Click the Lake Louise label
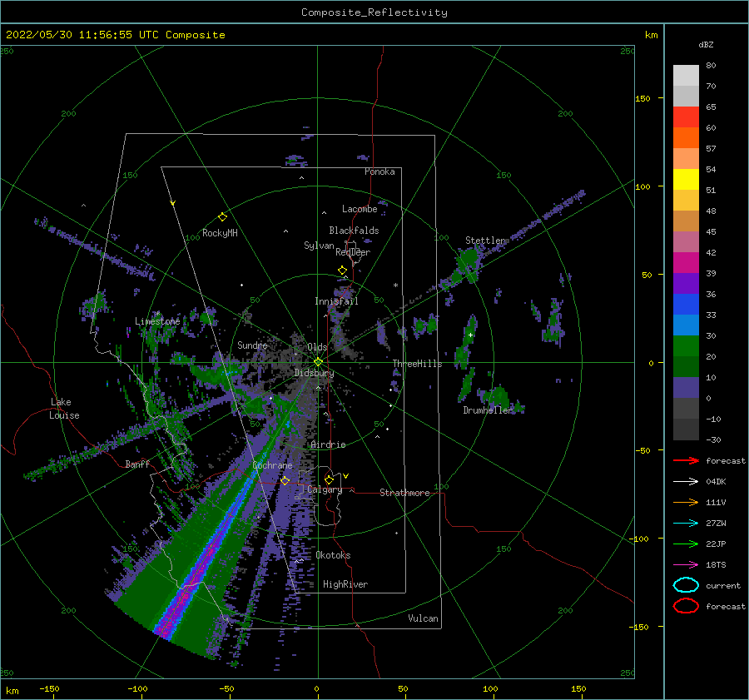Image resolution: width=749 pixels, height=700 pixels. click(64, 409)
